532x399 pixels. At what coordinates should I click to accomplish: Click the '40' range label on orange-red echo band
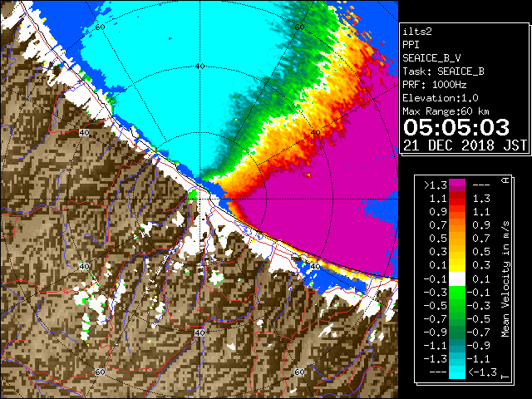click(315, 132)
